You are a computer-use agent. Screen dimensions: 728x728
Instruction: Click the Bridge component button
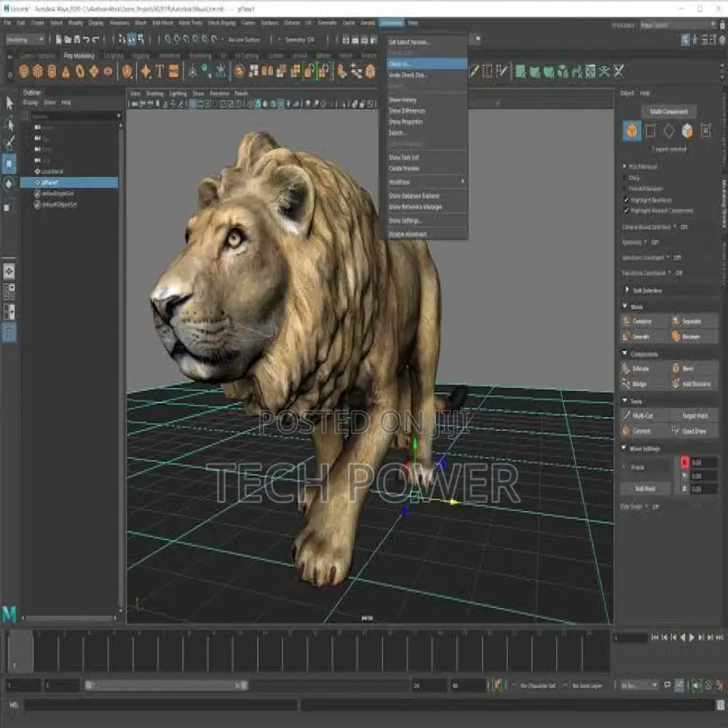coord(644,384)
